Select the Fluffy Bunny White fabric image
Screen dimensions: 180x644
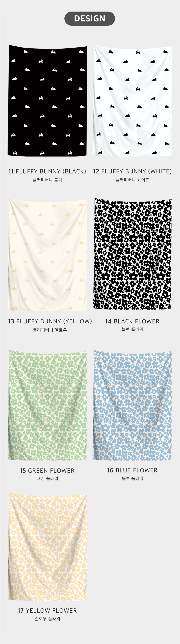pos(132,101)
